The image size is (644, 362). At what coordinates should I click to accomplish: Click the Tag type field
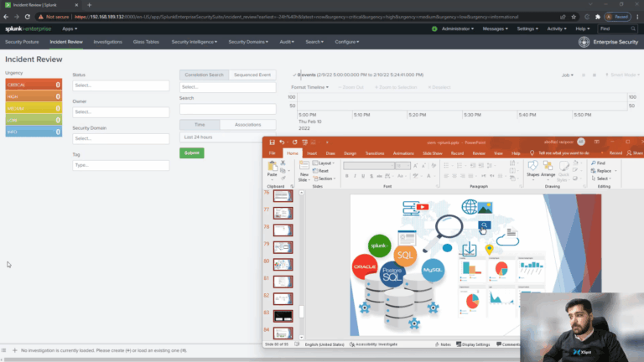tap(121, 165)
